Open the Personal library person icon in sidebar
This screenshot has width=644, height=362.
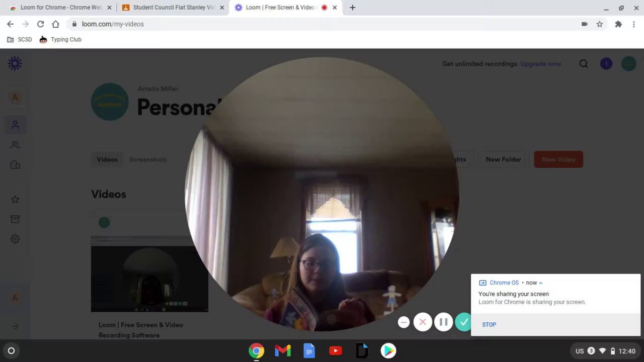(x=15, y=125)
